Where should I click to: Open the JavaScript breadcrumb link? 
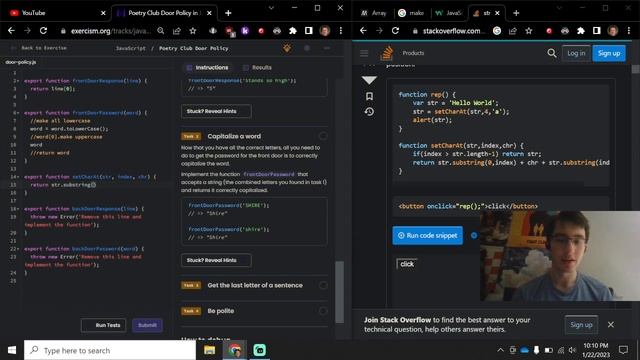click(x=131, y=48)
